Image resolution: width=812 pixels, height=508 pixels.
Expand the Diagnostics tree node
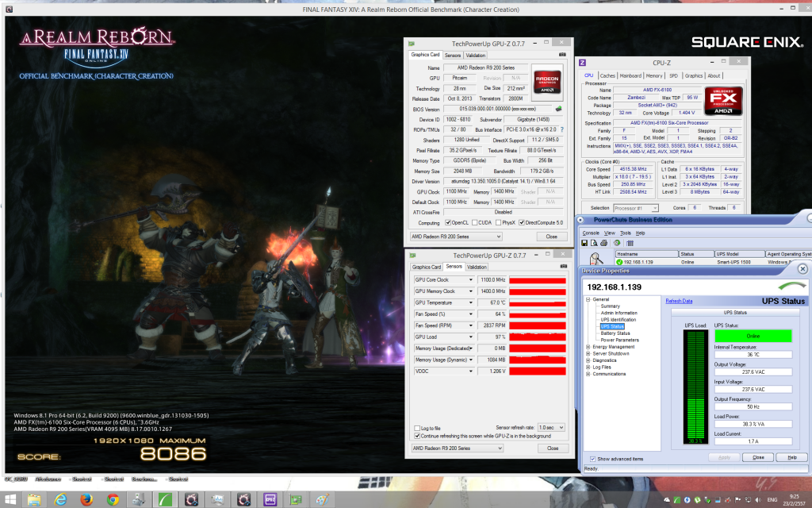[x=588, y=360]
